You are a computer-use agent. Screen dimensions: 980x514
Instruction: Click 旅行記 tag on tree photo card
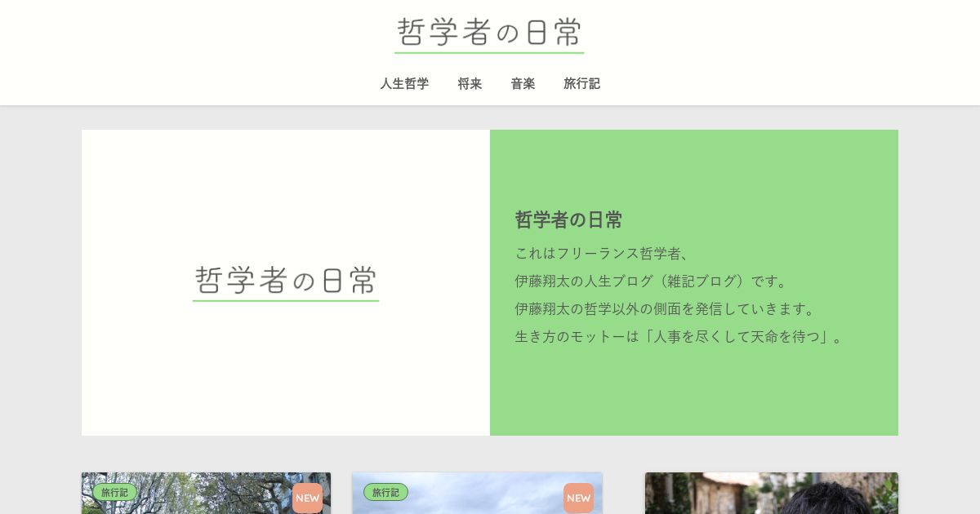(114, 492)
